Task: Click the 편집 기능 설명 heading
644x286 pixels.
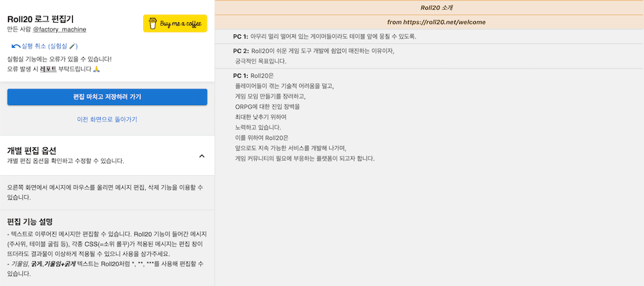Action: [x=30, y=222]
